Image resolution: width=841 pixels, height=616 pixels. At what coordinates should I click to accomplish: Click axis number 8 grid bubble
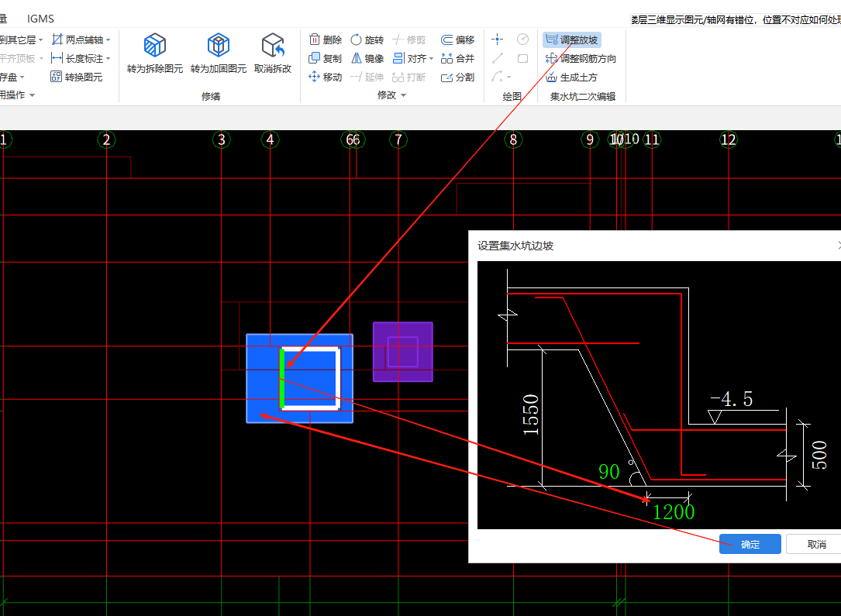tap(513, 140)
